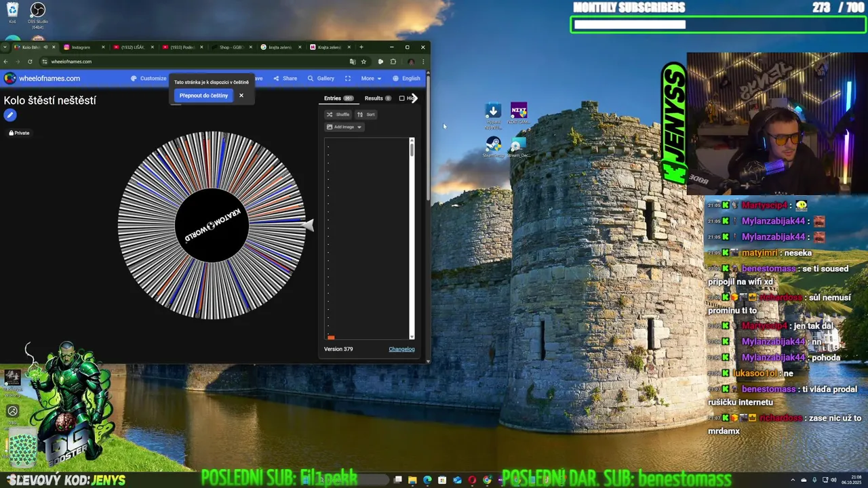Screen dimensions: 868x488
Task: Launch the OBS Studio desktop shortcut
Action: click(x=37, y=14)
